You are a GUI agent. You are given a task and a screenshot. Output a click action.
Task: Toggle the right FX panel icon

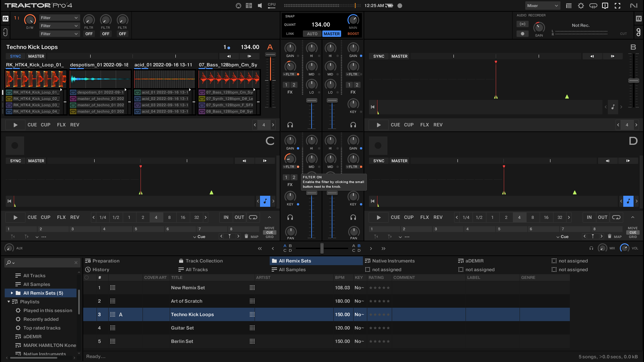[639, 19]
